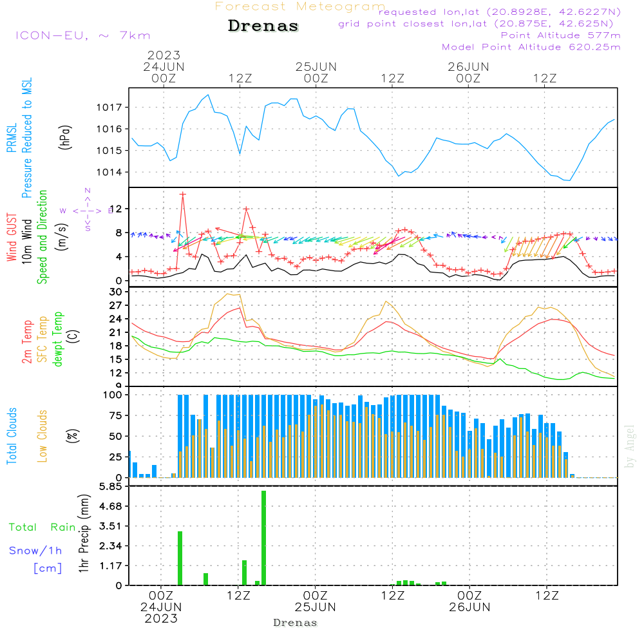This screenshot has width=644, height=644.
Task: Select the 5.85 precipitation axis value
Action: click(x=111, y=487)
